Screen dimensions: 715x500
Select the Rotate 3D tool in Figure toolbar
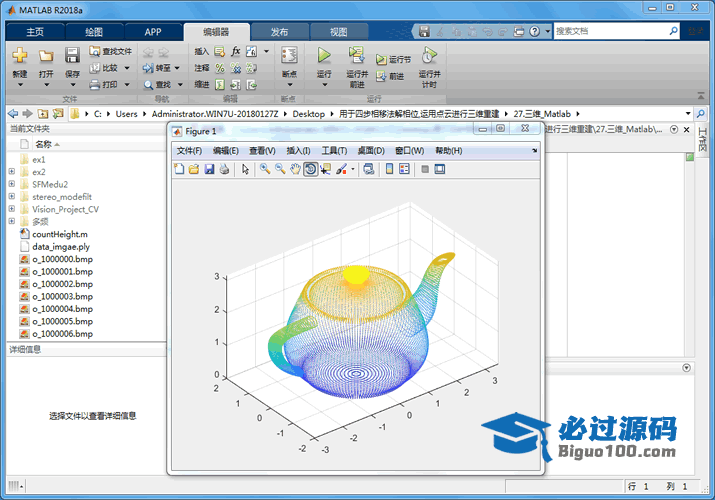(x=310, y=169)
